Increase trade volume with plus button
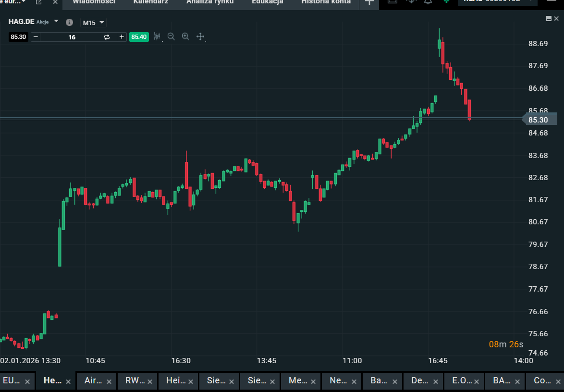The image size is (564, 392). click(122, 37)
